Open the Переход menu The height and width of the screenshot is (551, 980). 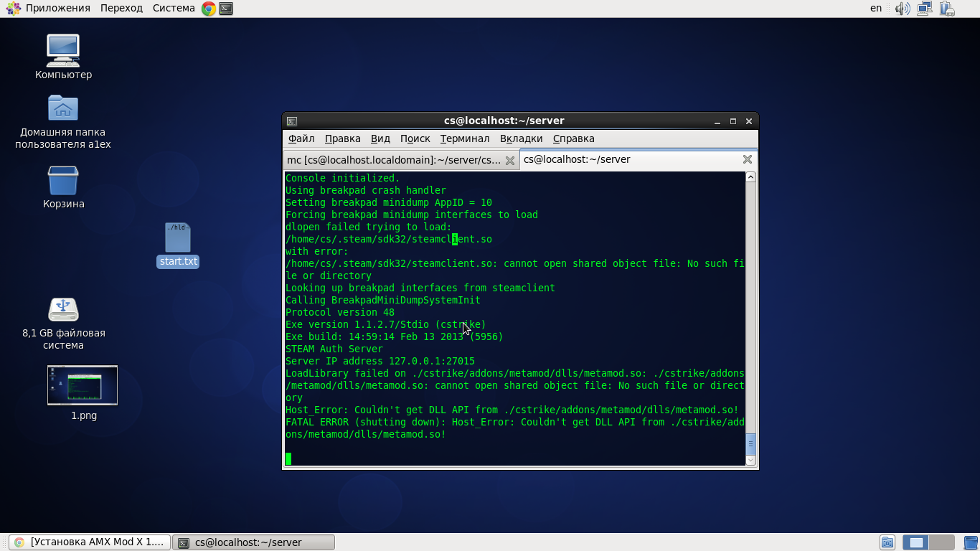(x=122, y=8)
